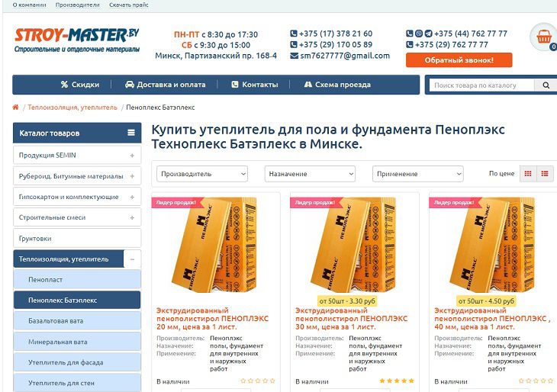Click the STROY-MASTER.BY logo
557x392 pixels.
(x=77, y=40)
